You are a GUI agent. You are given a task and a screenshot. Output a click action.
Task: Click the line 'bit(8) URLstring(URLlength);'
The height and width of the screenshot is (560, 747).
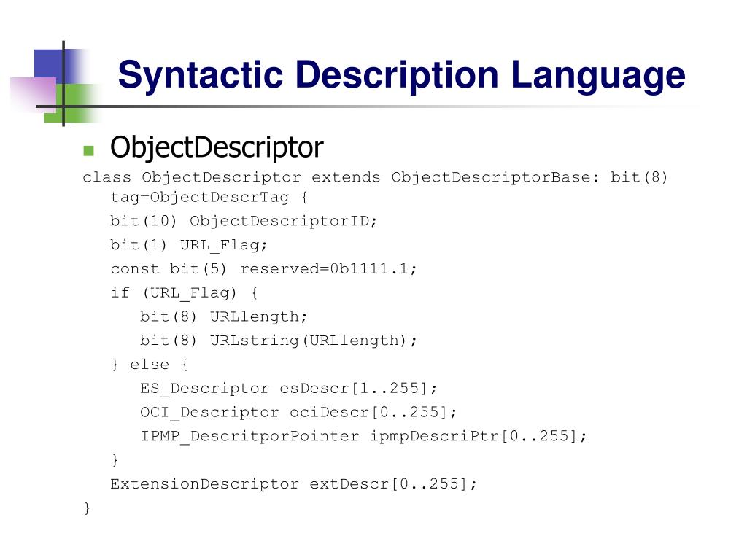[278, 341]
